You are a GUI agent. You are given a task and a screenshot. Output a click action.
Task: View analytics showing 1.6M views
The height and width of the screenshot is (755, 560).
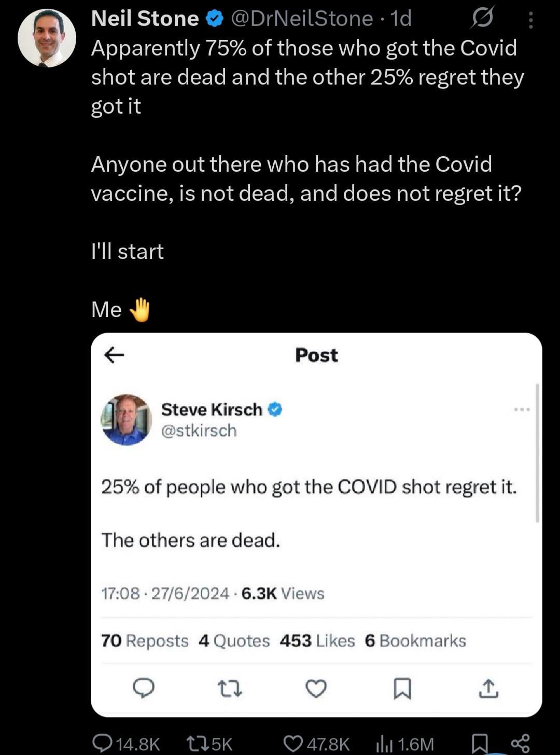(384, 743)
